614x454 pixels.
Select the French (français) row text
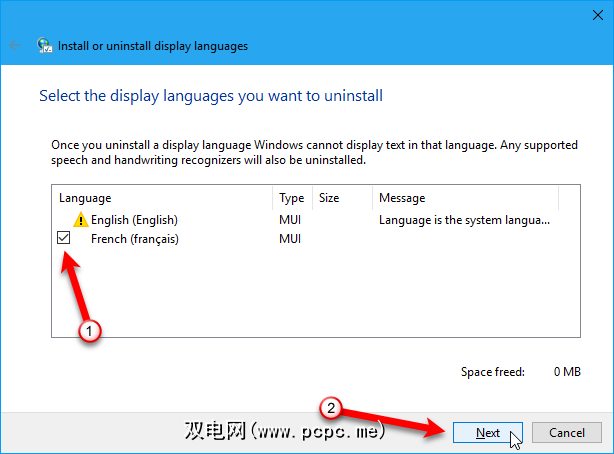(x=135, y=239)
